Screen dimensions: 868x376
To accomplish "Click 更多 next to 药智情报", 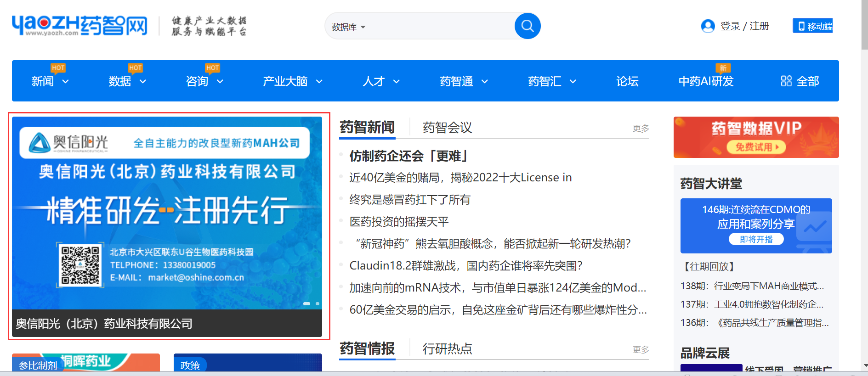I will 641,350.
